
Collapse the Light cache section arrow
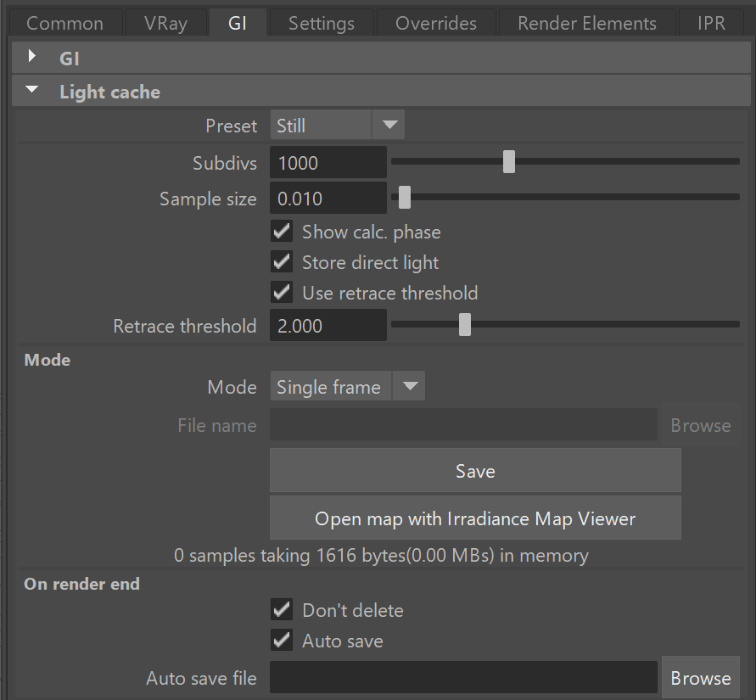[32, 89]
